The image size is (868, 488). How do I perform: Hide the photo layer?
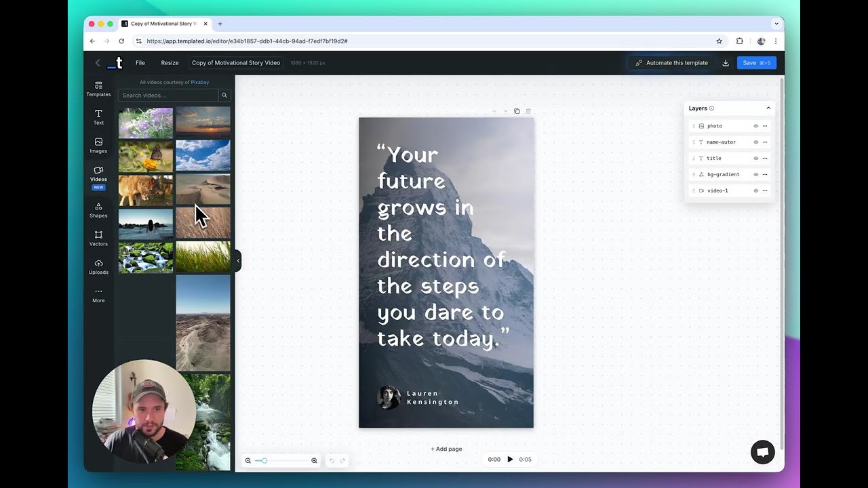pos(755,125)
